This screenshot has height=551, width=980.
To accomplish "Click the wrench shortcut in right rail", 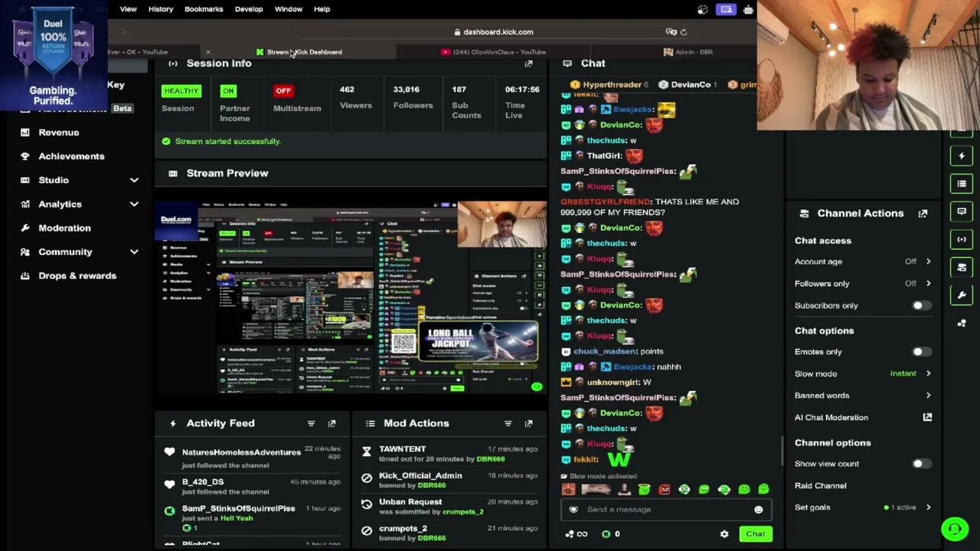I will [962, 295].
